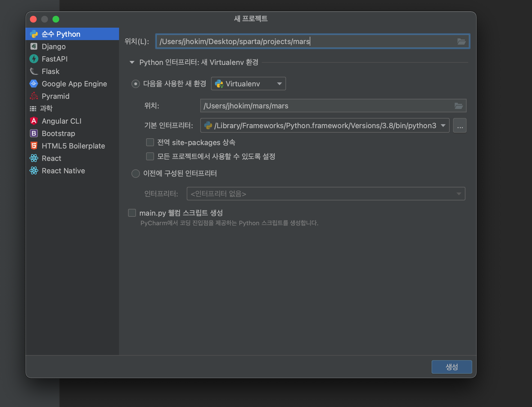This screenshot has height=407, width=532.
Task: Toggle main.py 웰컴 스크립트 생성 checkbox
Action: [x=132, y=213]
